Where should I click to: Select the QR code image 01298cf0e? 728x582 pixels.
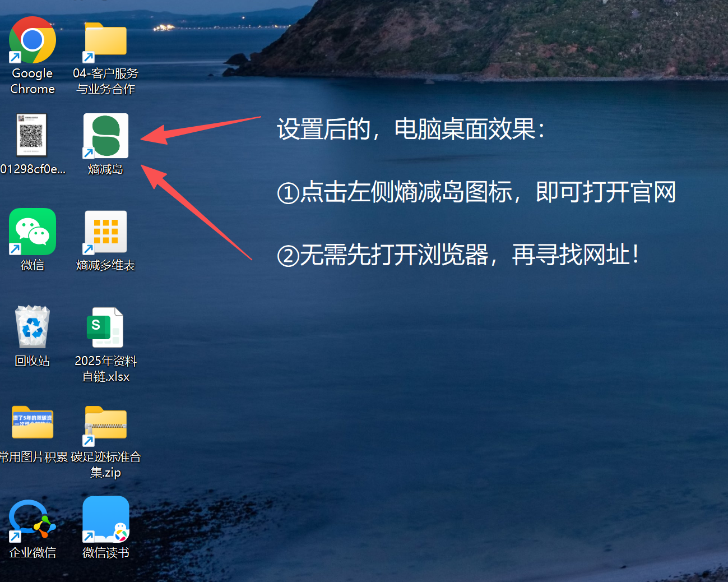32,135
